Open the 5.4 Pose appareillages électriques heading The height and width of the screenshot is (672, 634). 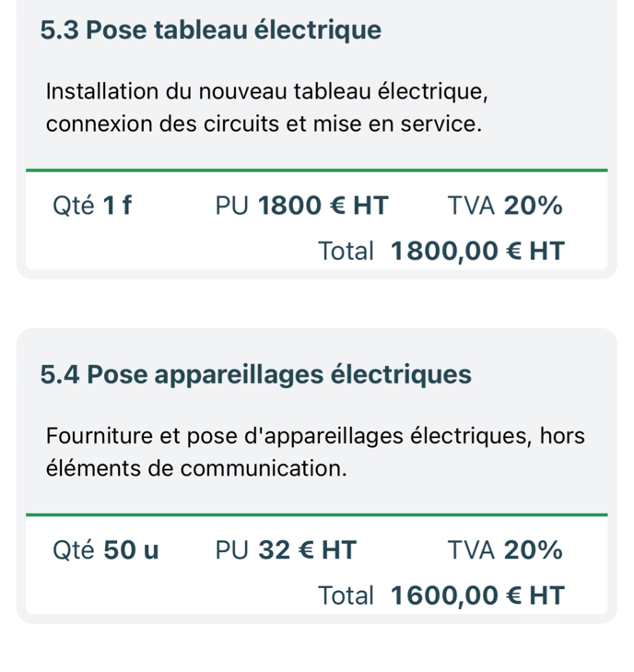(x=256, y=374)
